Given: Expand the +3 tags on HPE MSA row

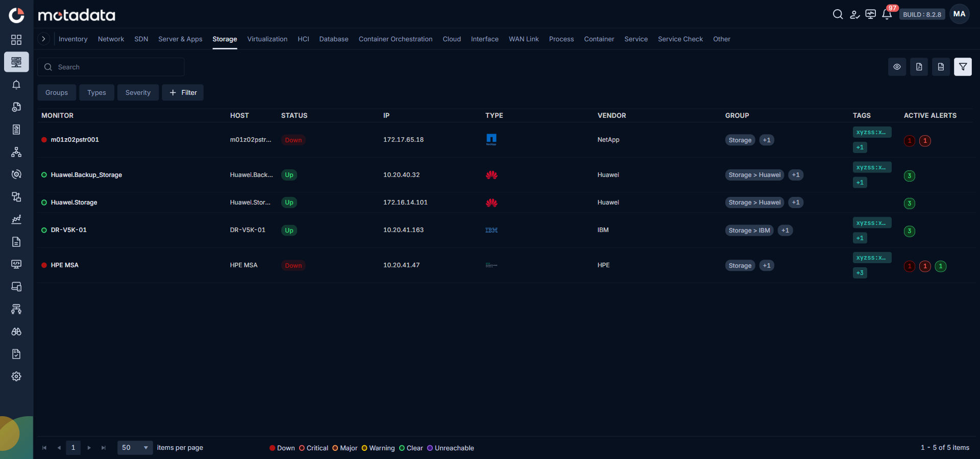Looking at the screenshot, I should [x=860, y=273].
